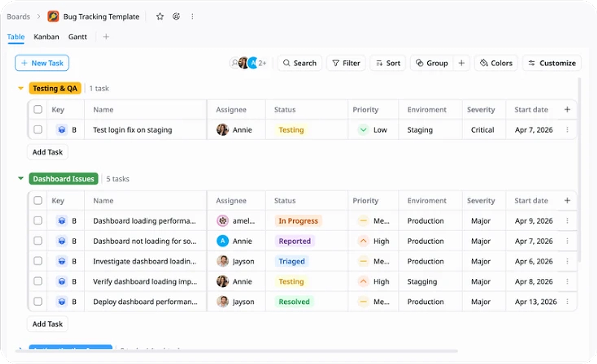Create a task with the New Task button

[x=42, y=63]
